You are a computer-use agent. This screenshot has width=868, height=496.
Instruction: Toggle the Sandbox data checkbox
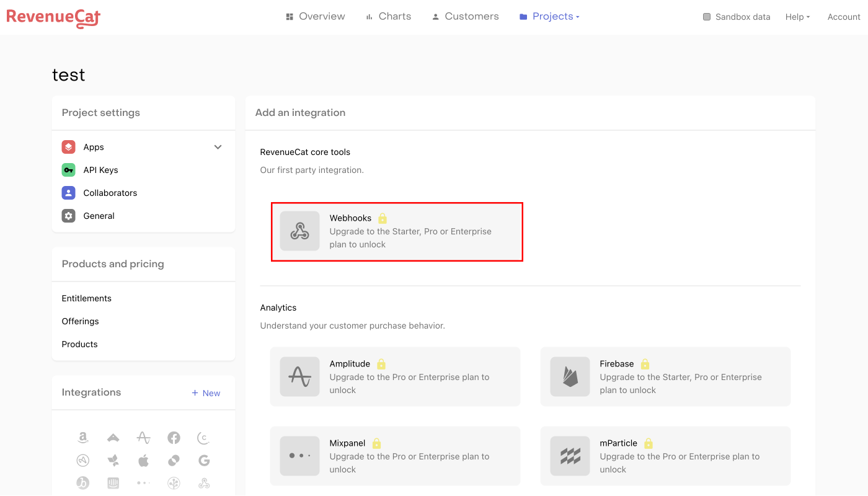[x=707, y=17]
